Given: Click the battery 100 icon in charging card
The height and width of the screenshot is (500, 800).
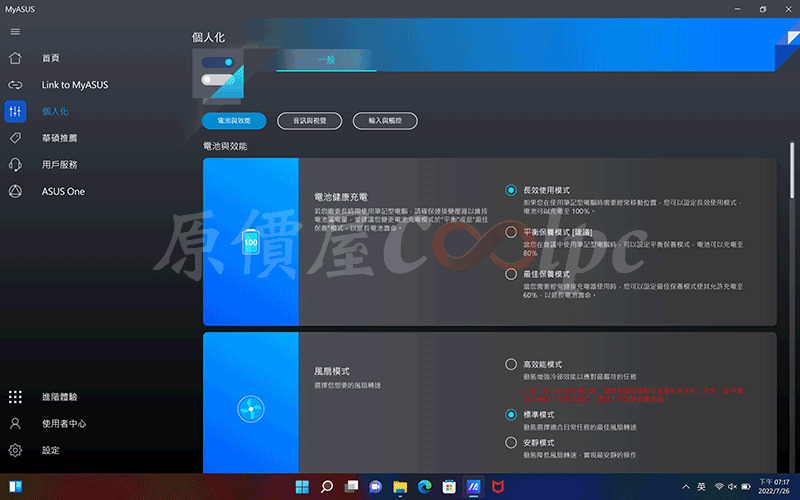Looking at the screenshot, I should click(251, 242).
